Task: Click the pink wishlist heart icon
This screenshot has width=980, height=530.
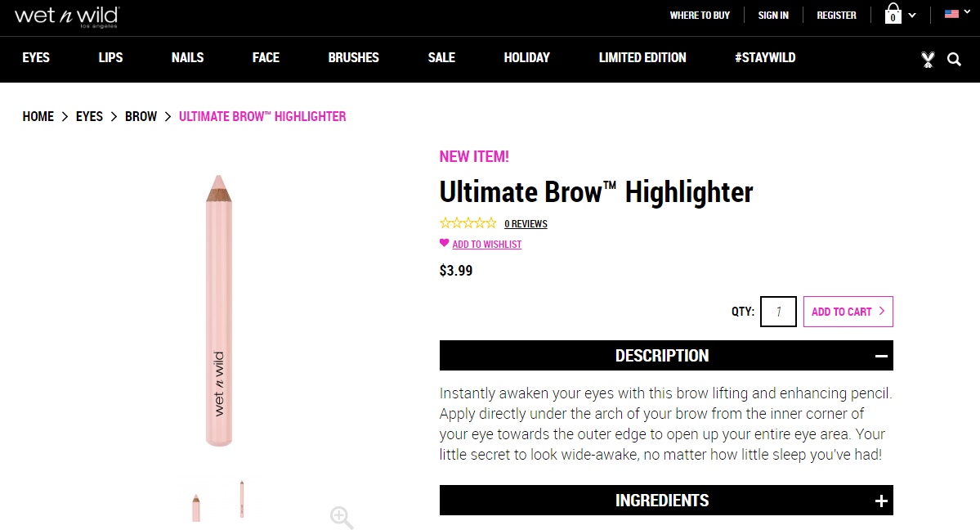Action: [x=444, y=243]
